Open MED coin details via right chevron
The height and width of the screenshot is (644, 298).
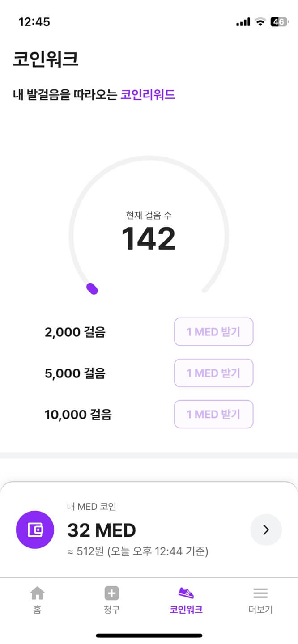(266, 529)
